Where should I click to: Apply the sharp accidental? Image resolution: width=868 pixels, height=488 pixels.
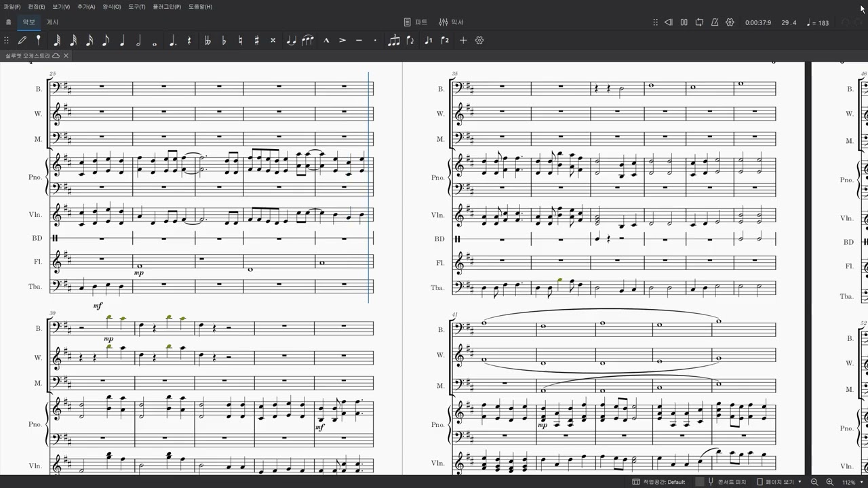256,41
